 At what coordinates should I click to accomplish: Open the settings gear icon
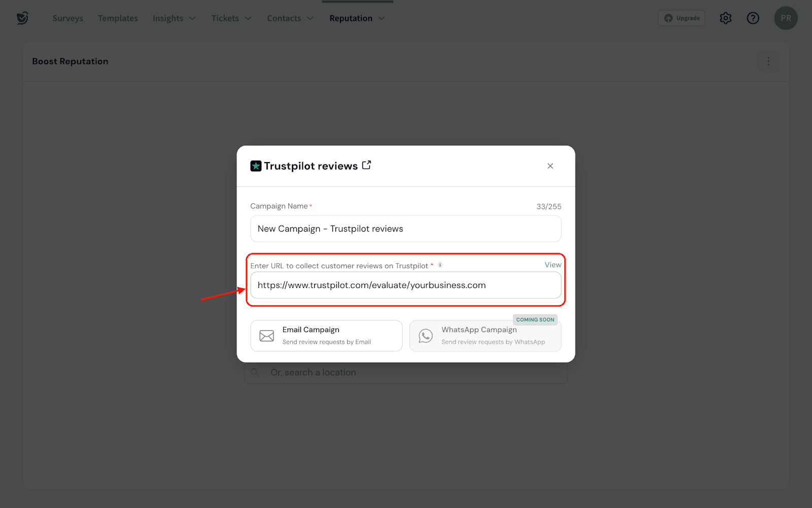(x=725, y=18)
